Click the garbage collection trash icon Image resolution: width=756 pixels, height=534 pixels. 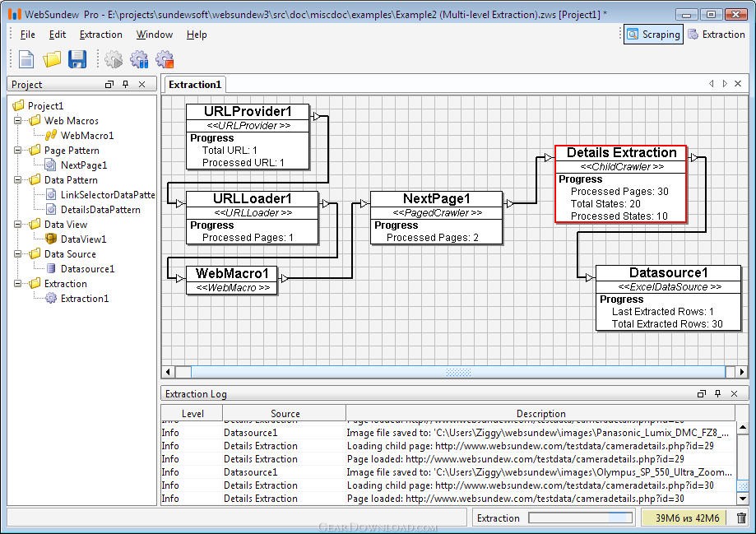tap(742, 518)
